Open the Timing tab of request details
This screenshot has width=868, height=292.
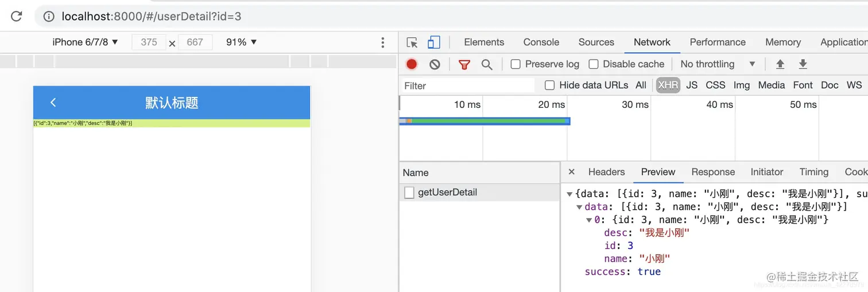point(813,172)
